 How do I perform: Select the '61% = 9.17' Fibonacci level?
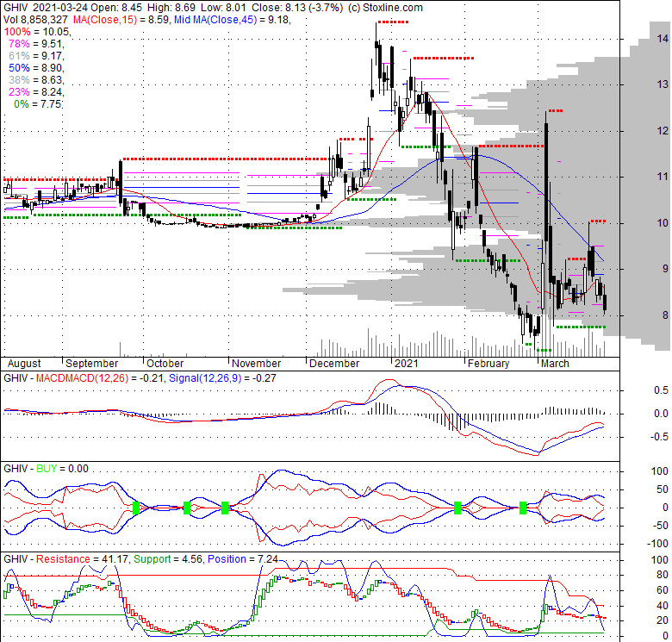click(36, 56)
